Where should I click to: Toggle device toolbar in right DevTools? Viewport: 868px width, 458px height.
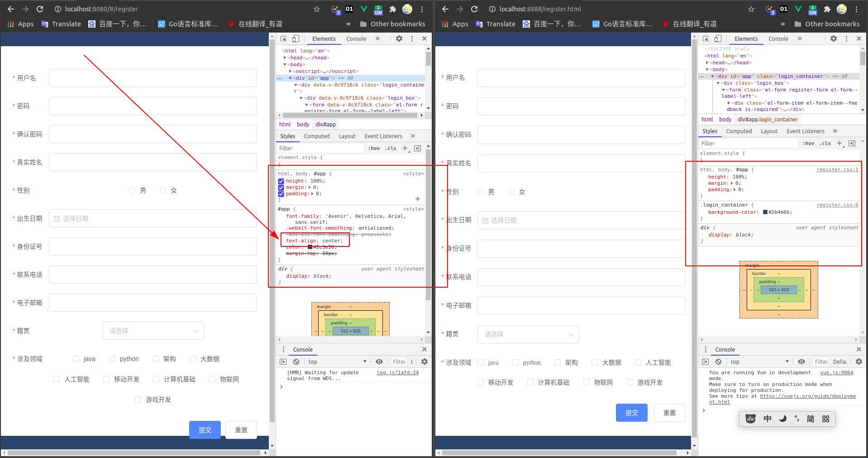[x=718, y=39]
